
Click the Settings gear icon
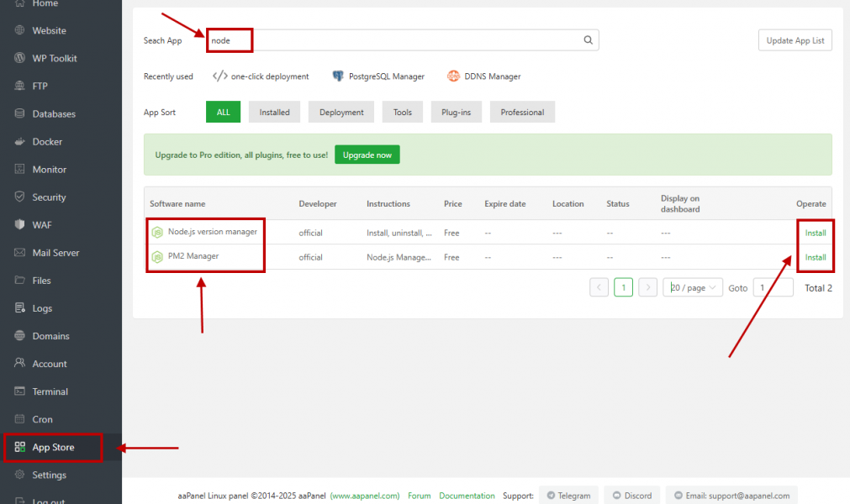[x=19, y=475]
